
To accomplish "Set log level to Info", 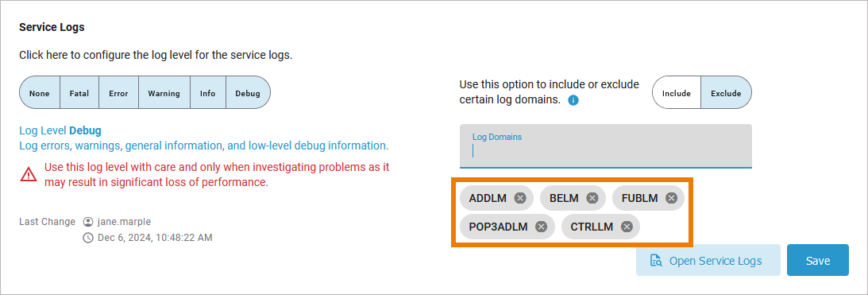I will [207, 93].
